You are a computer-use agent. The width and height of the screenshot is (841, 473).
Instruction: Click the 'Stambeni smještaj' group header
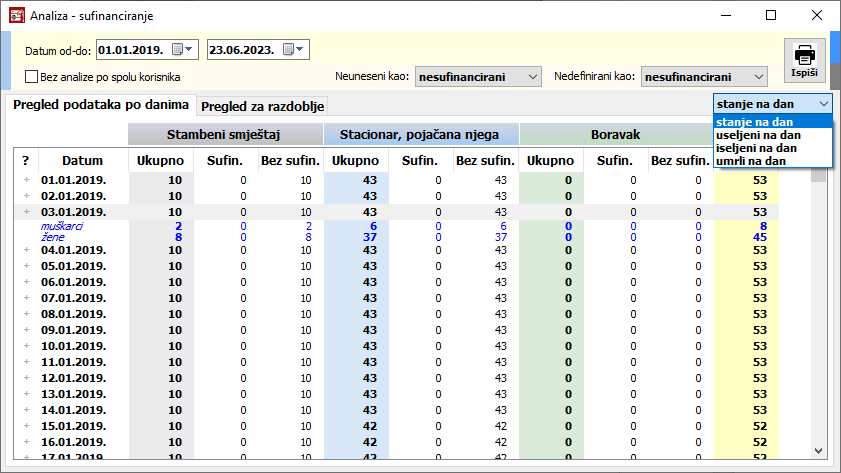click(225, 134)
